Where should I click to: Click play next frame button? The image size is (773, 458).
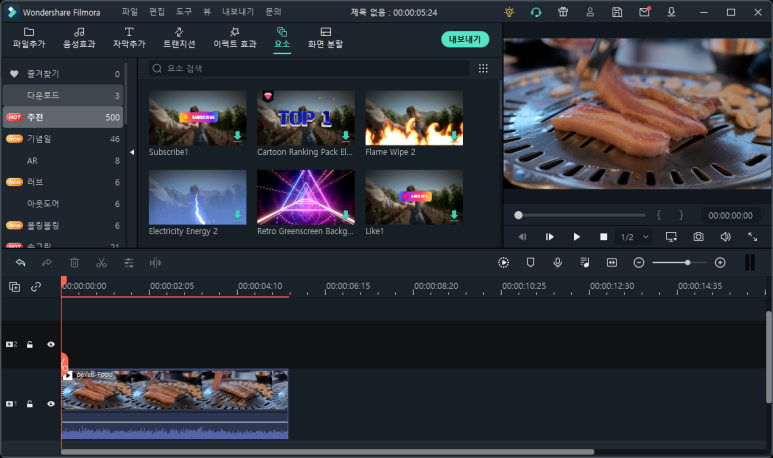coord(549,237)
